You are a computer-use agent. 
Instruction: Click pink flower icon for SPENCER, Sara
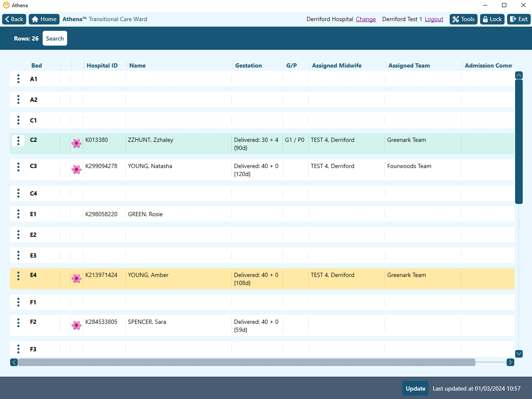click(x=76, y=325)
